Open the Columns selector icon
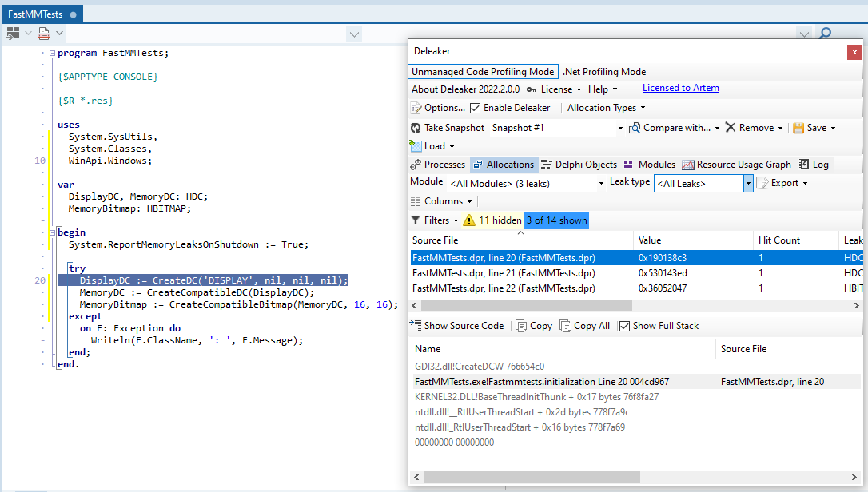 416,200
